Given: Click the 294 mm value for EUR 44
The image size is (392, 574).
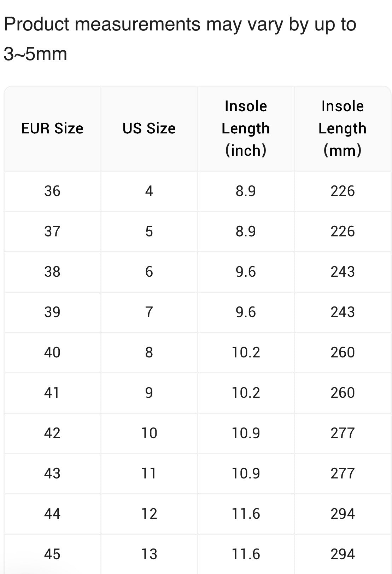Looking at the screenshot, I should click(x=342, y=514).
